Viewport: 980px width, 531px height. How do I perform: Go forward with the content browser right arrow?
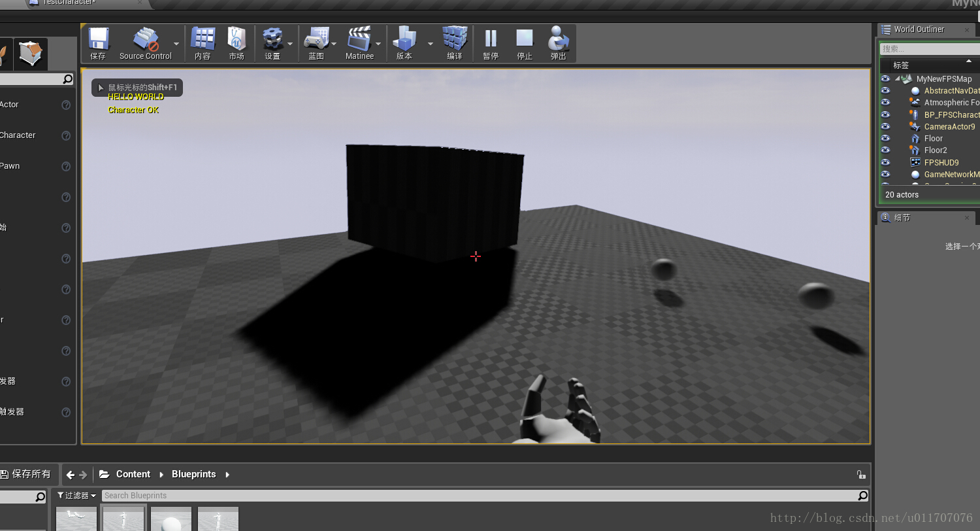[83, 475]
